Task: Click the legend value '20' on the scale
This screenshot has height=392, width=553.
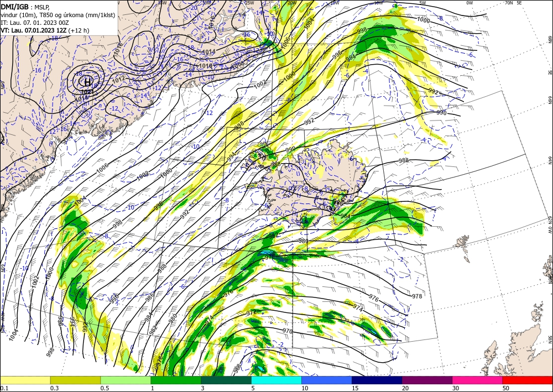Action: tap(405, 388)
